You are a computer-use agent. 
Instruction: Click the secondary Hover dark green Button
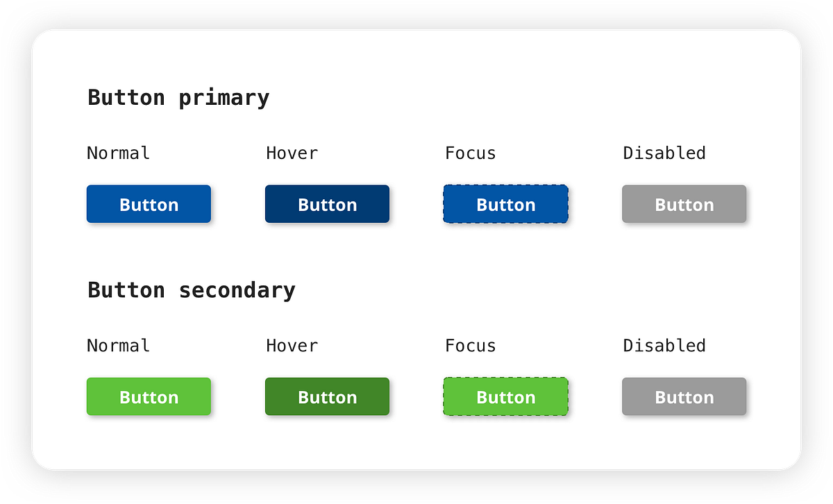pyautogui.click(x=327, y=396)
